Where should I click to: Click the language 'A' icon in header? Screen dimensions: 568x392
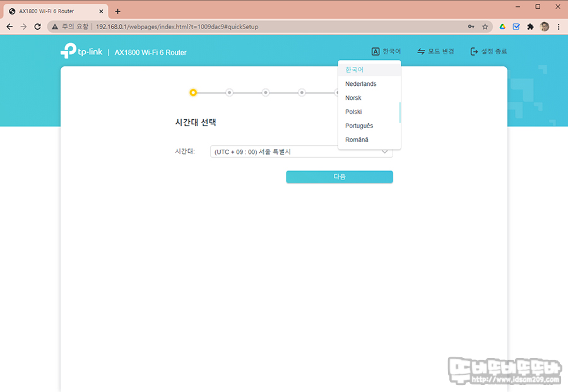(376, 51)
